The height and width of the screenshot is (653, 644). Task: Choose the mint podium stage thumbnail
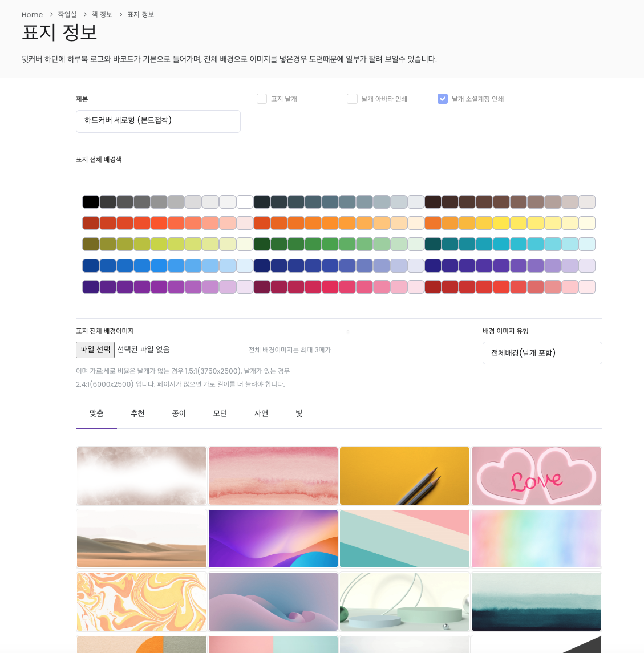click(x=404, y=601)
